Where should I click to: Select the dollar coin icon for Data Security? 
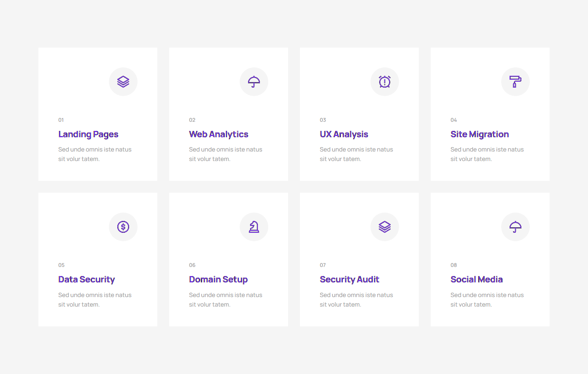point(123,227)
